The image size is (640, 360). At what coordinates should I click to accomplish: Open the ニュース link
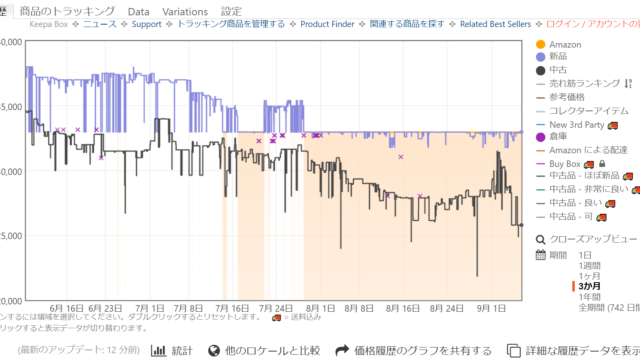[100, 24]
